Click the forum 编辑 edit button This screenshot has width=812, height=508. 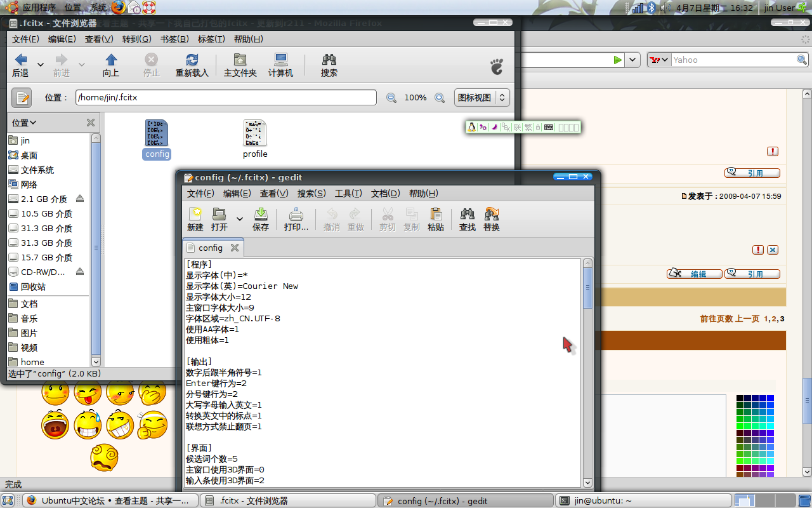pyautogui.click(x=695, y=274)
